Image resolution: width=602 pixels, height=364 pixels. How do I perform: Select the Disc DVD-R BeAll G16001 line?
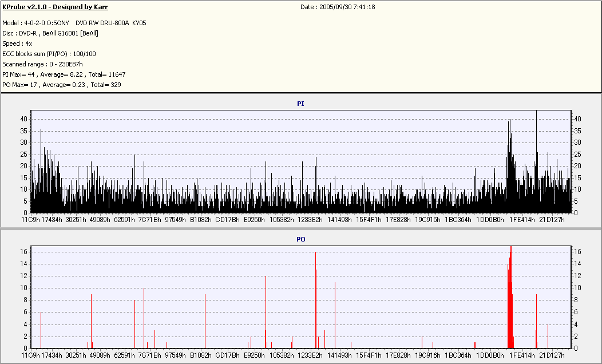pos(50,33)
